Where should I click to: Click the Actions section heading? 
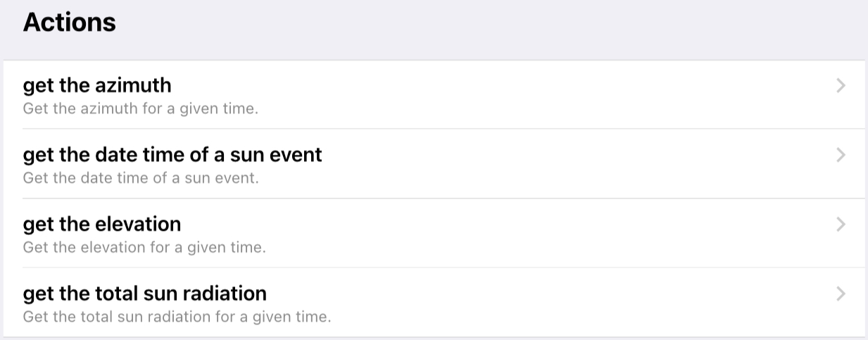click(69, 23)
